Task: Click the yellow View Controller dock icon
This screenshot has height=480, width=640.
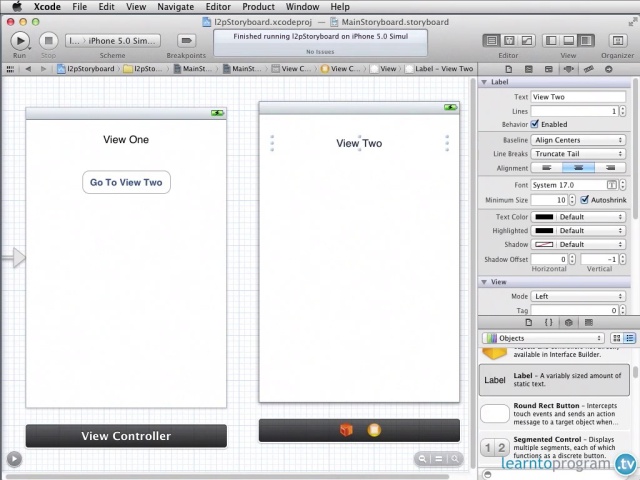Action: click(374, 430)
